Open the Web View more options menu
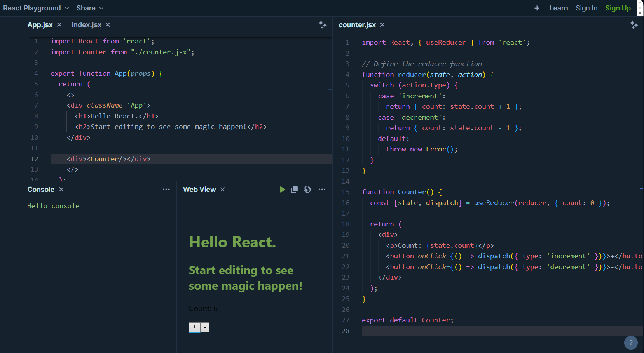 [x=322, y=190]
